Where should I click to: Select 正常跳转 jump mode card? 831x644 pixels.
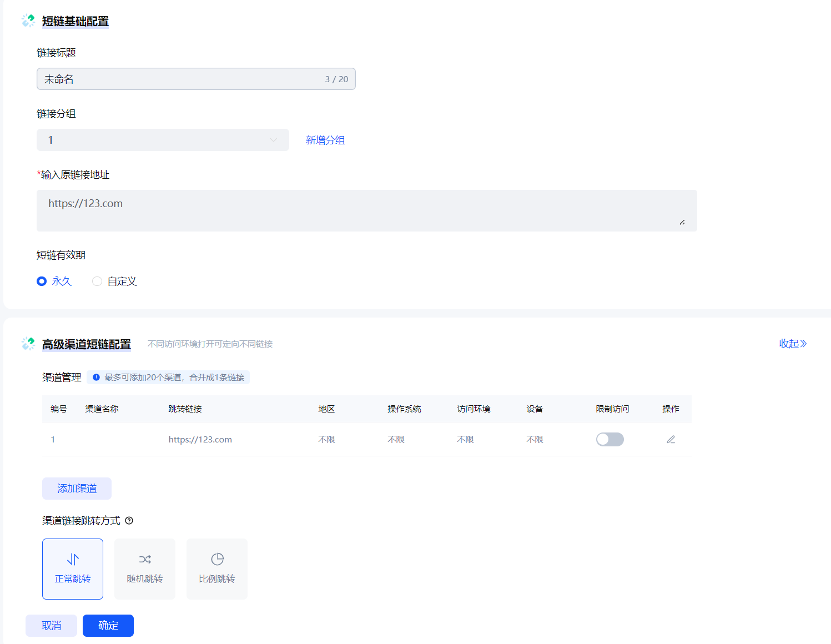73,568
